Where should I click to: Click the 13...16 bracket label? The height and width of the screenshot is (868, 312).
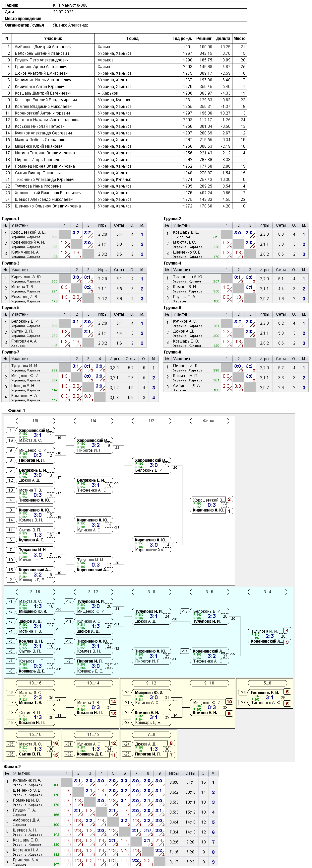(x=35, y=683)
